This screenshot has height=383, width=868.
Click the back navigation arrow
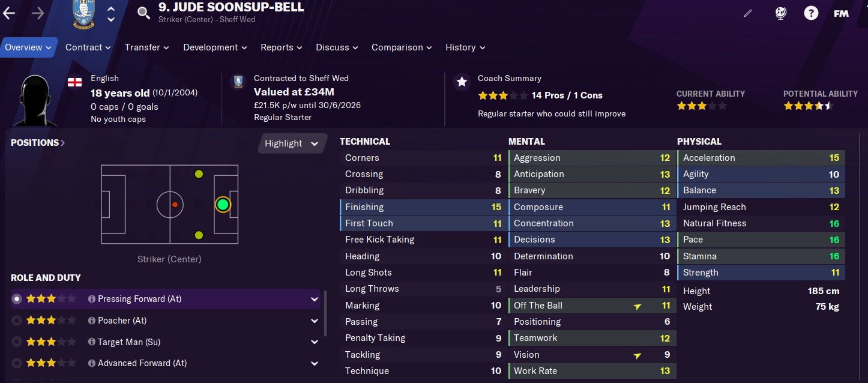[9, 13]
